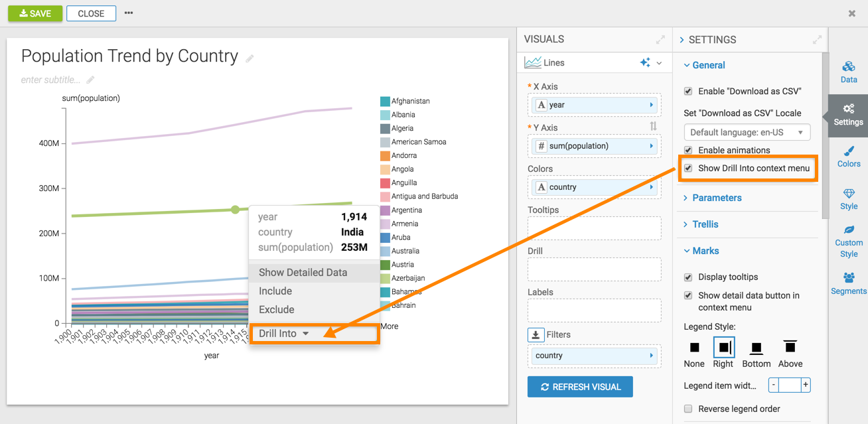Open the Colors sidebar panel
Screen dimensions: 868x424
(x=848, y=157)
